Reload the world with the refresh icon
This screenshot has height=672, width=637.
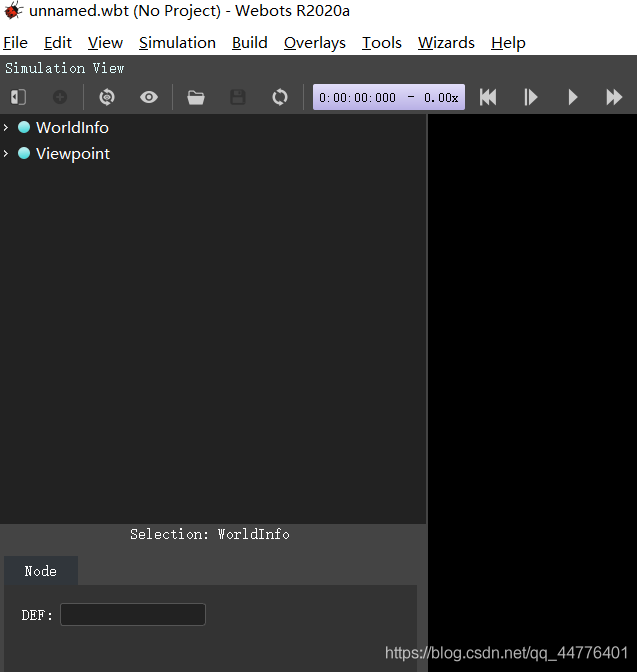point(280,97)
